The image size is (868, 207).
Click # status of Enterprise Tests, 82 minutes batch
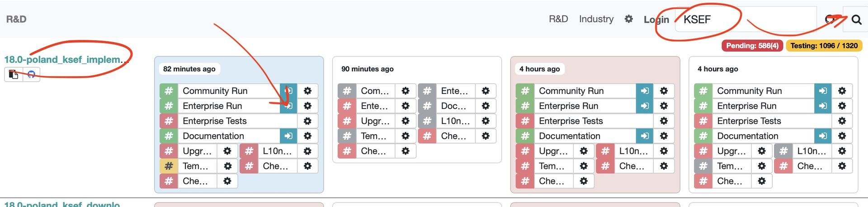169,121
